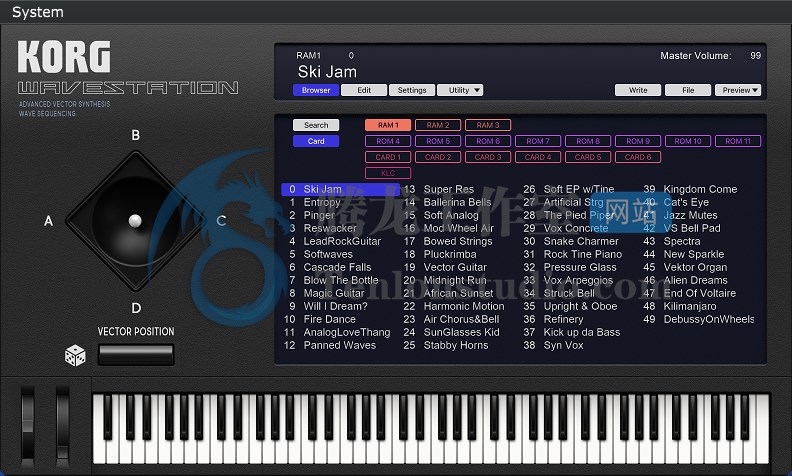Select the ROM 7 bank

538,141
